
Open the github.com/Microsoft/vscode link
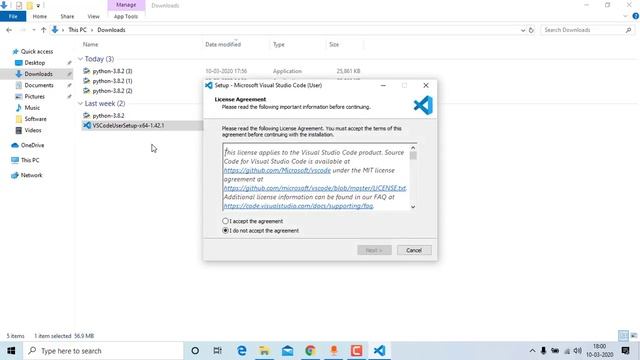pos(277,170)
